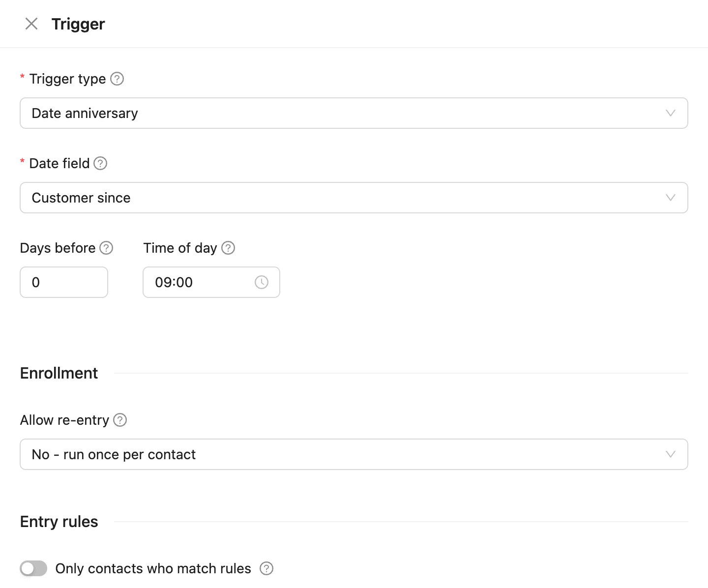Image resolution: width=708 pixels, height=588 pixels.
Task: Open the Trigger type dropdown showing Date anniversary
Action: [354, 113]
